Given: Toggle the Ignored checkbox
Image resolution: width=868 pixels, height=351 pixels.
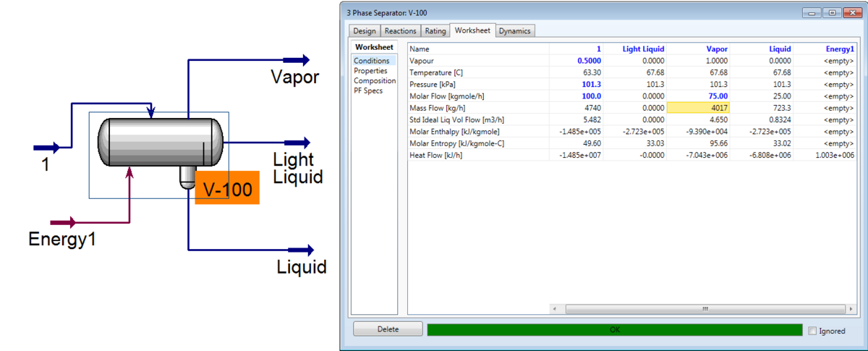Looking at the screenshot, I should pyautogui.click(x=812, y=331).
